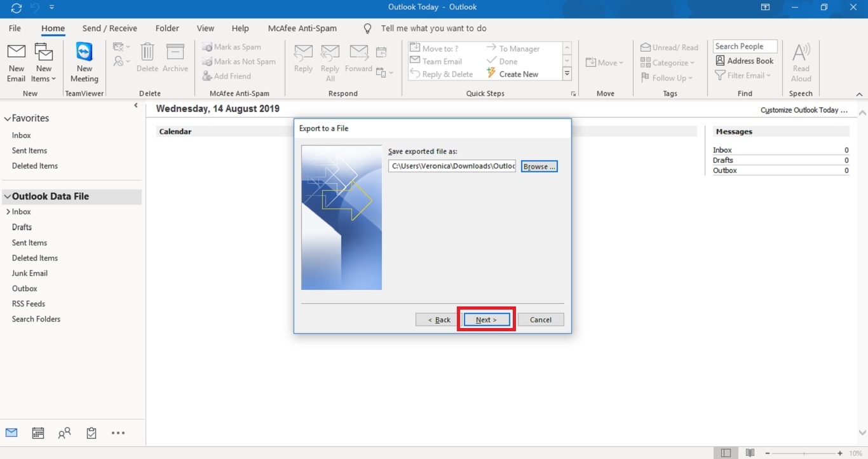Screen dimensions: 868x459
Task: Expand the Quick Steps gallery
Action: [567, 74]
